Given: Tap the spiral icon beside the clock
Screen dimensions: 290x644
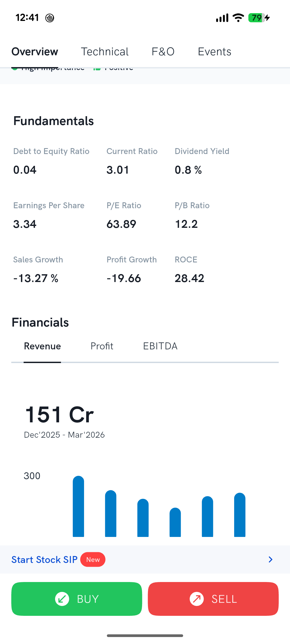Looking at the screenshot, I should pyautogui.click(x=50, y=18).
